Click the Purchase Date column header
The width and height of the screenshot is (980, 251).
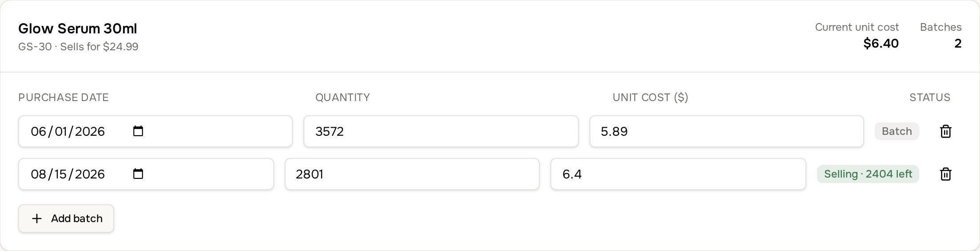coord(64,97)
